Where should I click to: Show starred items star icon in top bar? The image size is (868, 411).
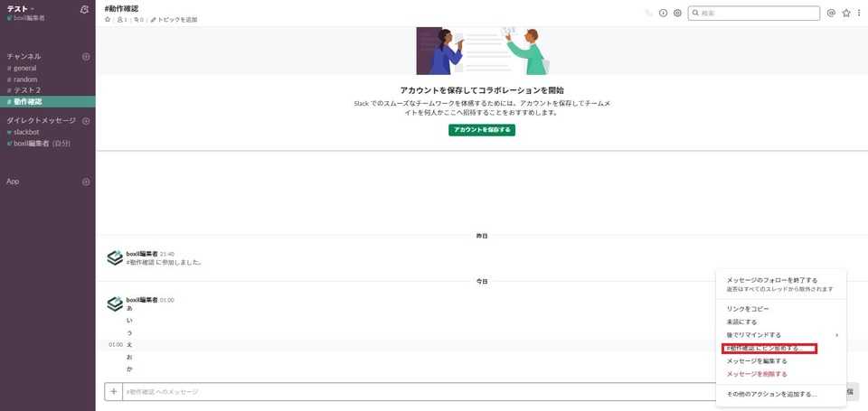click(846, 13)
